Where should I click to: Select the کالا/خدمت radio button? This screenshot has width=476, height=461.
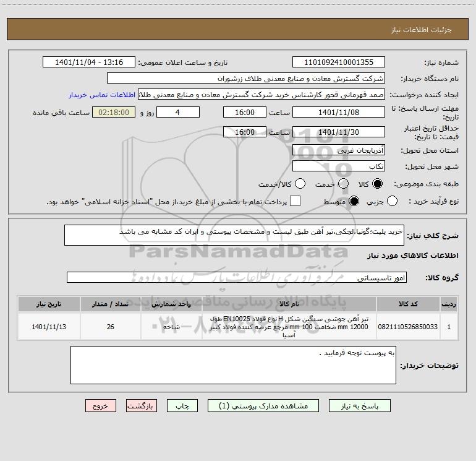[300, 184]
